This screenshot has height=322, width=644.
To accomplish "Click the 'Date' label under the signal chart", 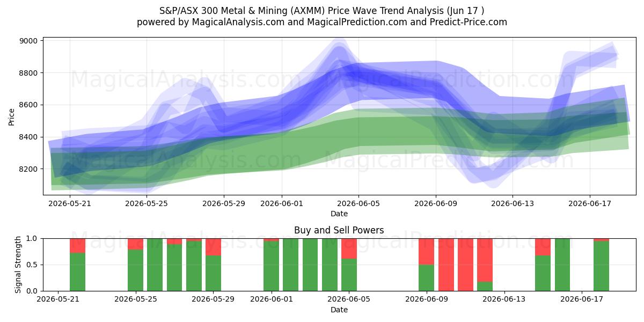I will pos(339,310).
